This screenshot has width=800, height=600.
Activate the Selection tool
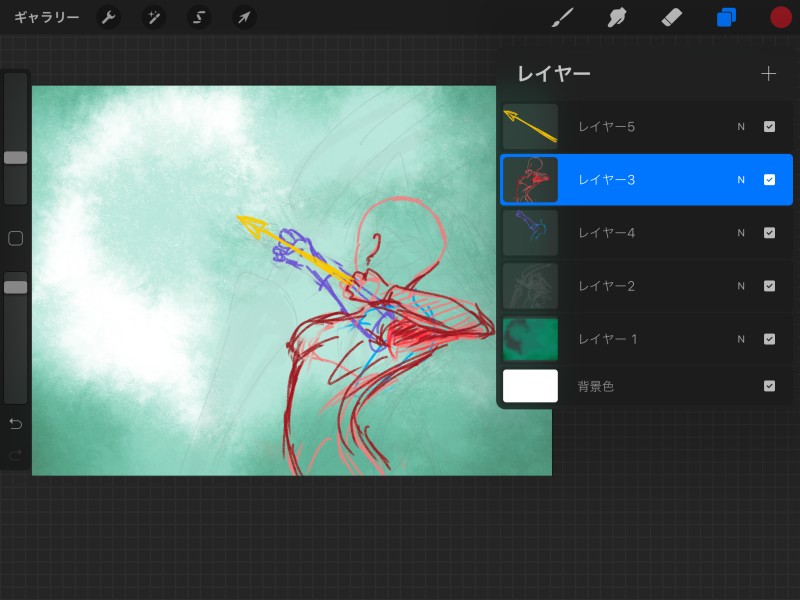(x=198, y=18)
